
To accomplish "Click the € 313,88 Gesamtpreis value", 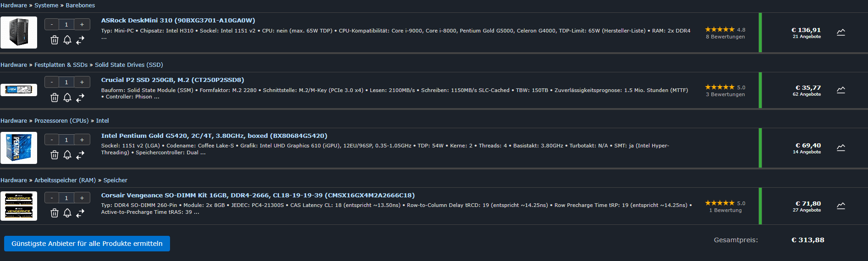I will (808, 240).
